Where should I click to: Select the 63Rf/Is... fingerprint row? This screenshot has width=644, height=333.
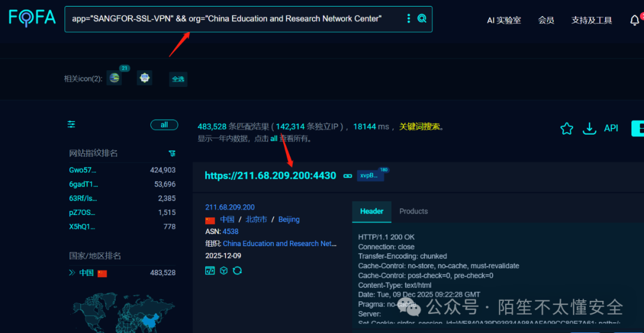click(x=122, y=198)
